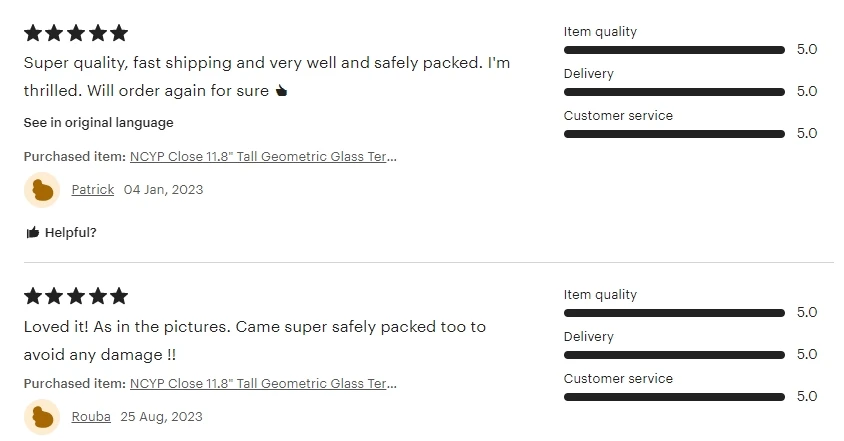Click Customer service bar in Patrick's review

tap(674, 133)
